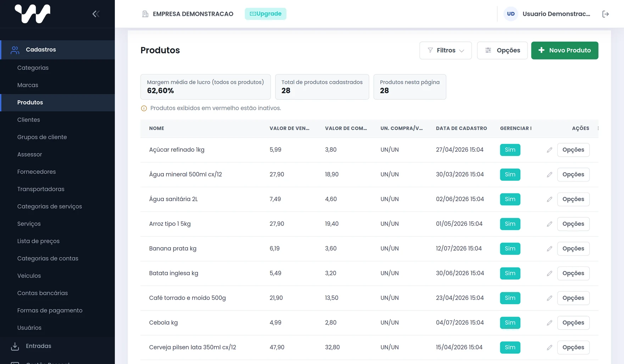Toggle Sim badge for Água sanitária 2L
The width and height of the screenshot is (624, 364).
pyautogui.click(x=510, y=199)
